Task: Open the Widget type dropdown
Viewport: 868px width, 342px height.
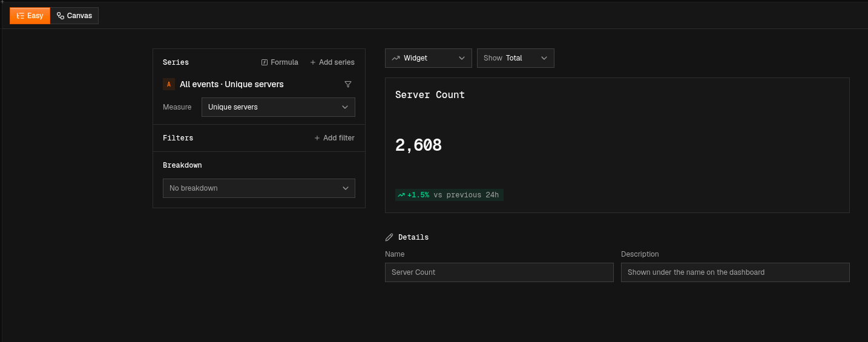Action: tap(429, 58)
